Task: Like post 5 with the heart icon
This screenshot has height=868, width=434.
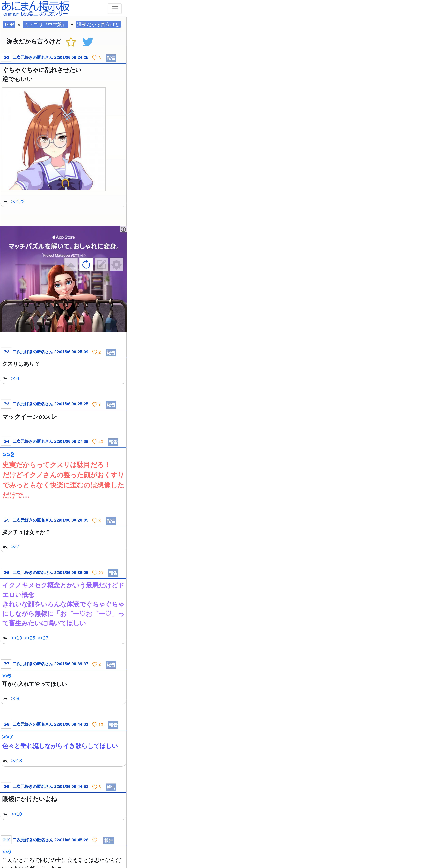Action: (x=95, y=521)
